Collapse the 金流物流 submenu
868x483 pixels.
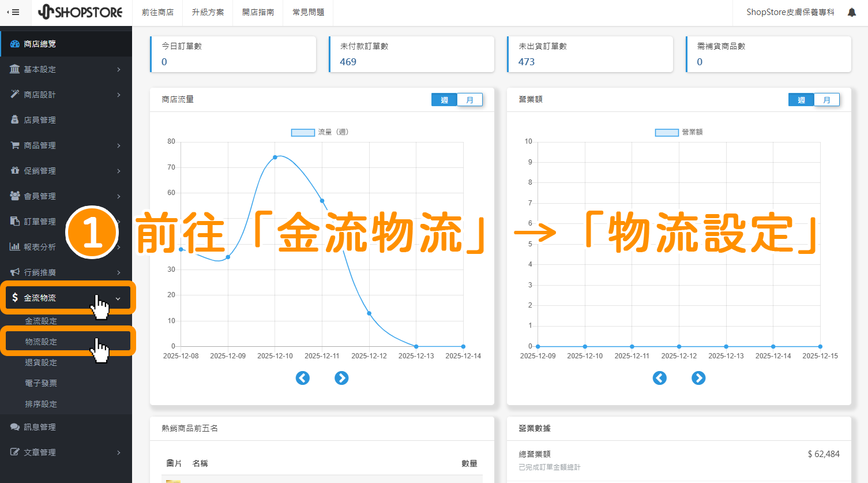[39, 298]
